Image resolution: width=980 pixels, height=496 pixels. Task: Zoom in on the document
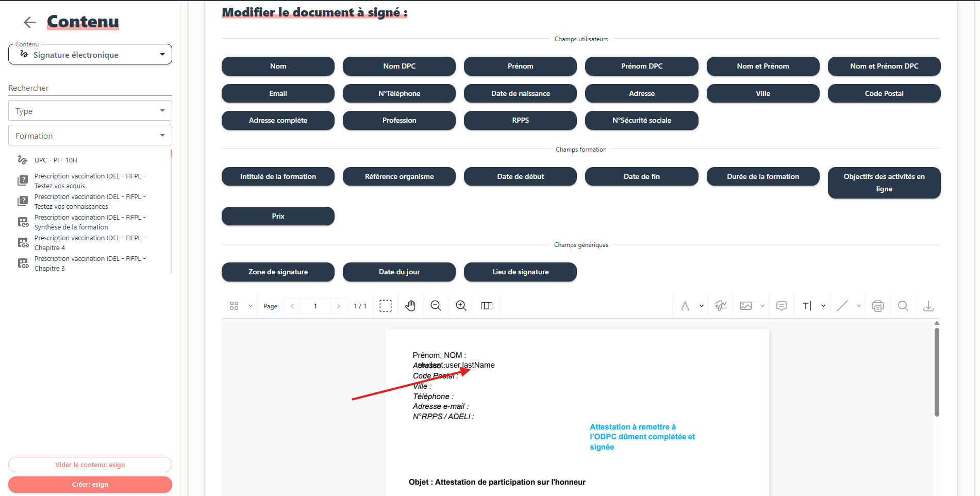tap(461, 306)
